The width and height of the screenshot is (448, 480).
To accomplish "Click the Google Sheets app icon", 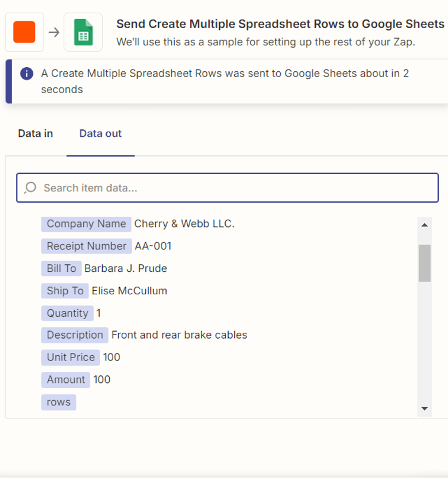I will tap(83, 32).
